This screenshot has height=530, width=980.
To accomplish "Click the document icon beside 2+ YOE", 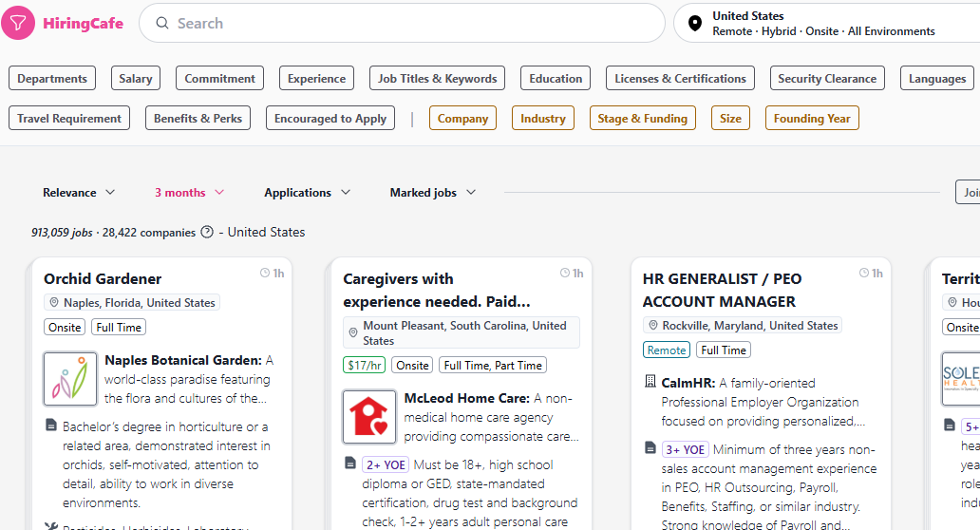I will 350,464.
